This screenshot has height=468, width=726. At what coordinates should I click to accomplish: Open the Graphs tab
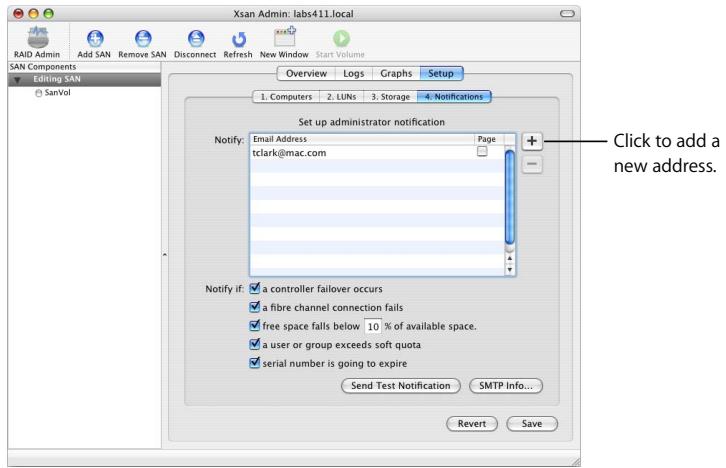click(x=396, y=74)
